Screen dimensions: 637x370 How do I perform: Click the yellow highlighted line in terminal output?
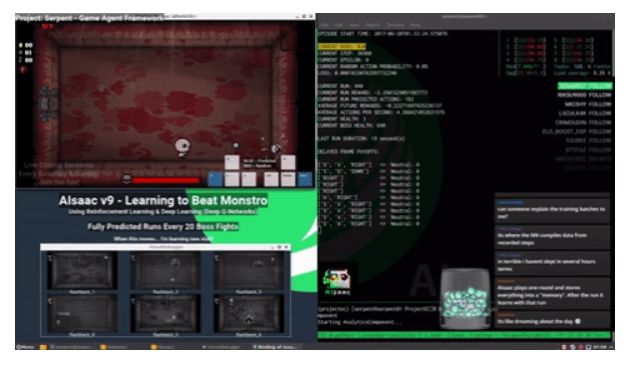click(x=341, y=47)
